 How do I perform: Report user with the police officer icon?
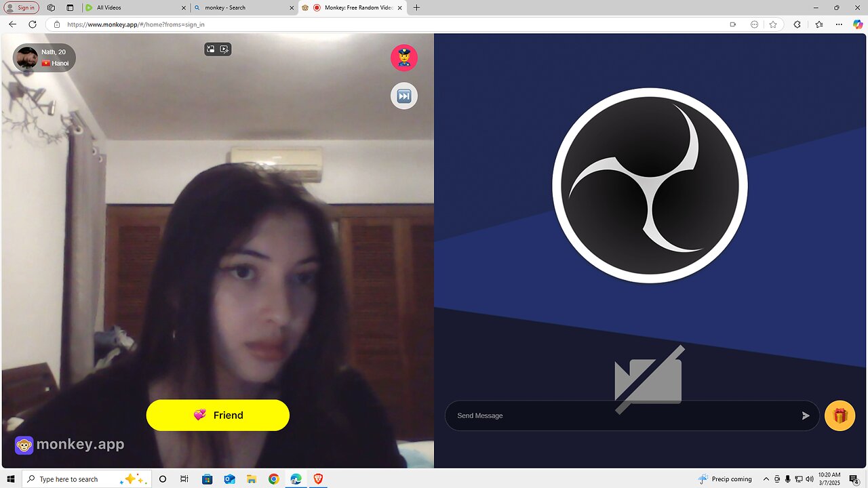[403, 58]
